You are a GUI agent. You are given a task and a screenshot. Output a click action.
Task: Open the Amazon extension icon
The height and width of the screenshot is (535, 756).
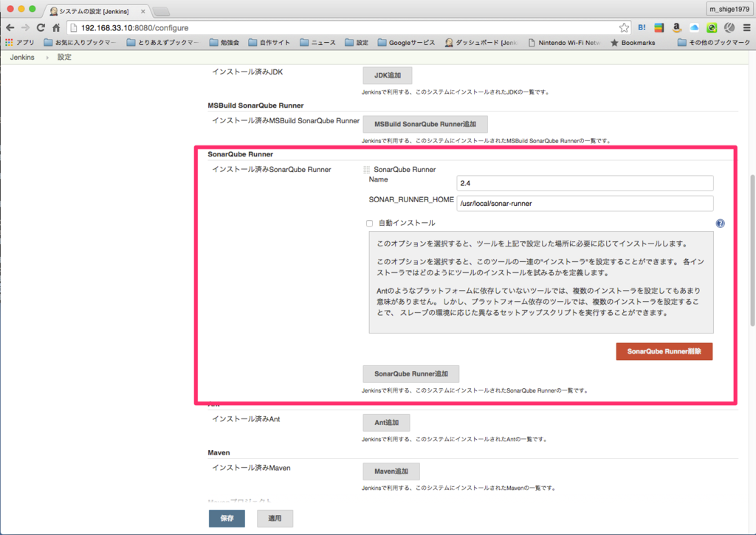pos(676,28)
